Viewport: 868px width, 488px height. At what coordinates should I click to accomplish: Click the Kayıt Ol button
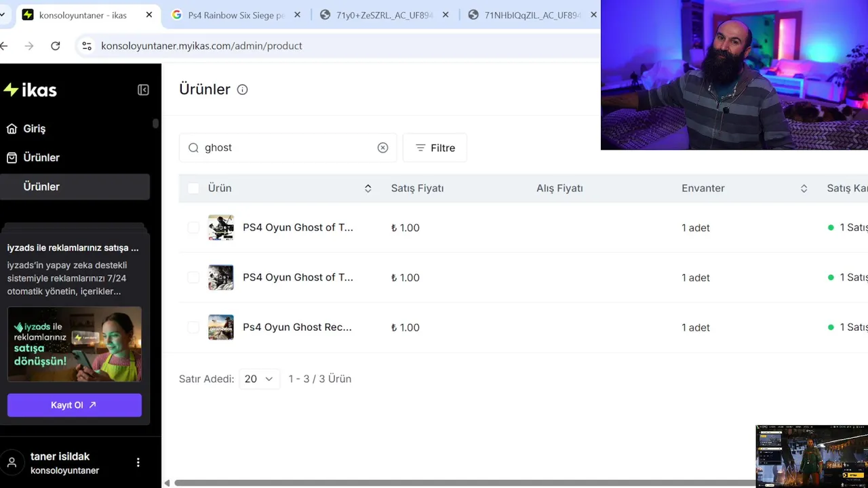[x=75, y=405]
